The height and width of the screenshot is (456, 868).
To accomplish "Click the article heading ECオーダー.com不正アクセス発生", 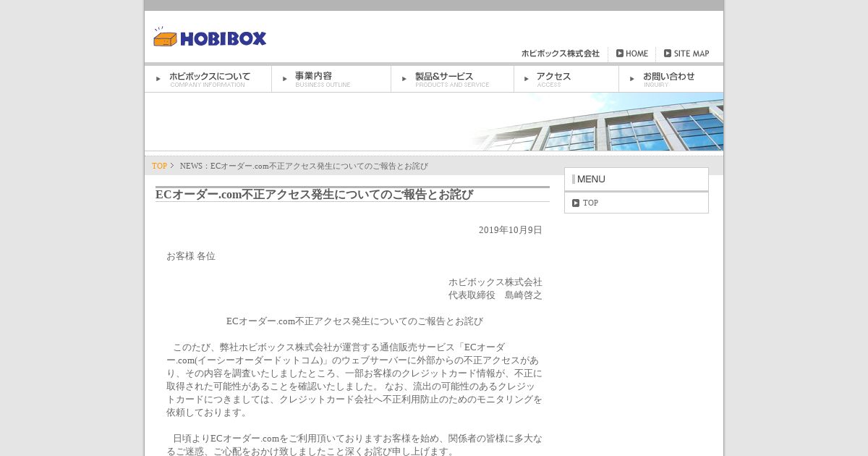I will [x=315, y=195].
